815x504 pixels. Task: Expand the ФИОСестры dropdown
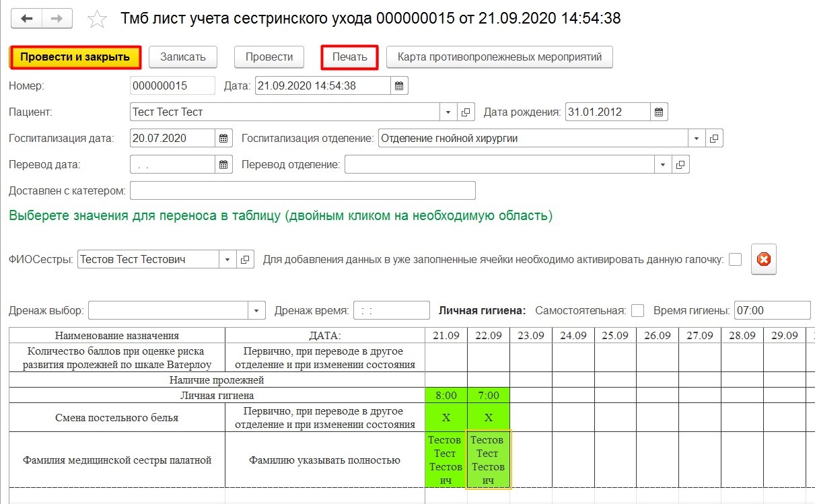pos(227,259)
